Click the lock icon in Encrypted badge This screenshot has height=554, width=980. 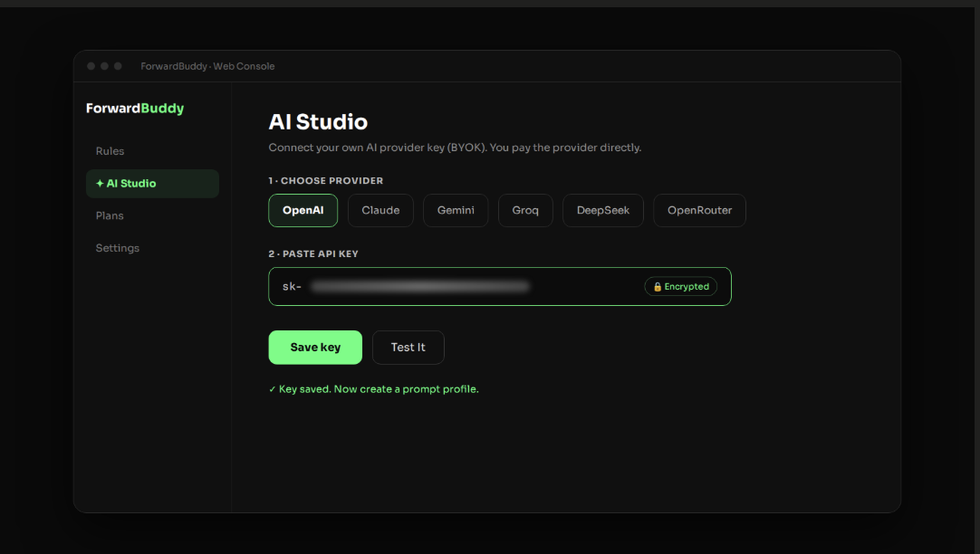(x=658, y=287)
